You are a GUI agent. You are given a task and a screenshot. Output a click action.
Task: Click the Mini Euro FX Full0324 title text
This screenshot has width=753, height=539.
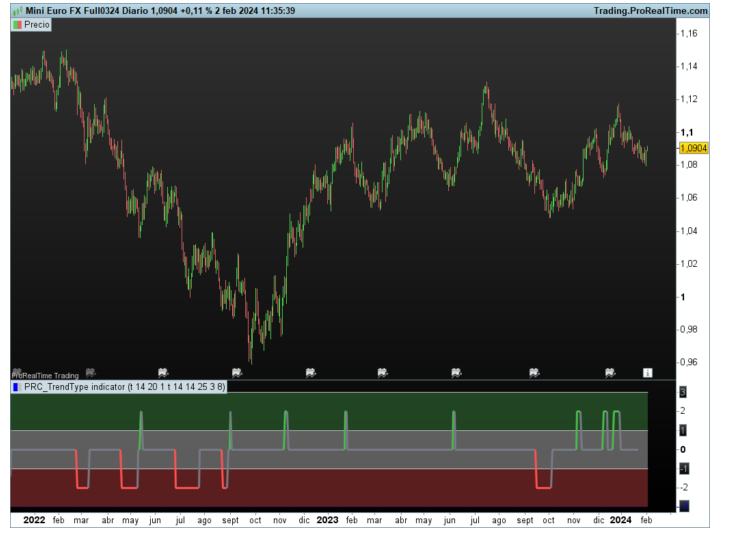tap(72, 11)
